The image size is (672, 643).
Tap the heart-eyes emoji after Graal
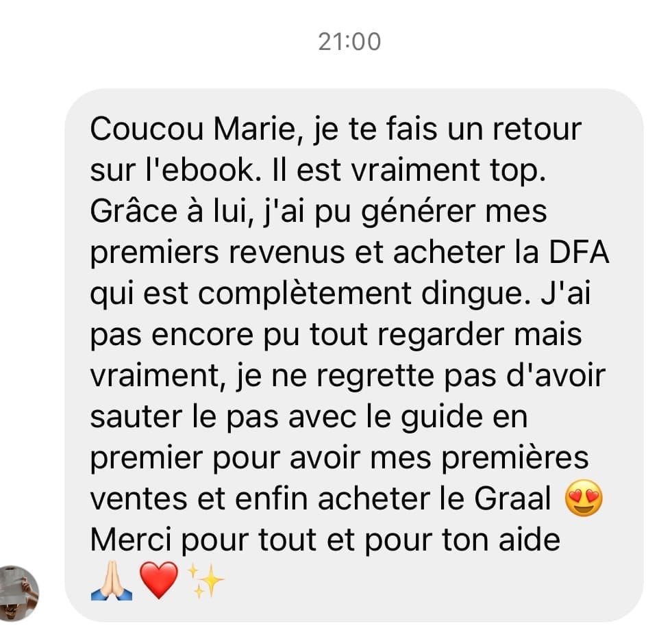pos(584,498)
